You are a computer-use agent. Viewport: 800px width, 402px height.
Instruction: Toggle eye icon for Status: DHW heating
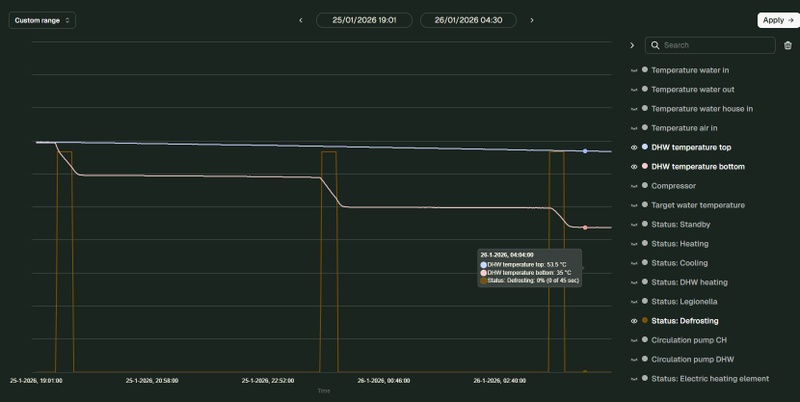634,282
